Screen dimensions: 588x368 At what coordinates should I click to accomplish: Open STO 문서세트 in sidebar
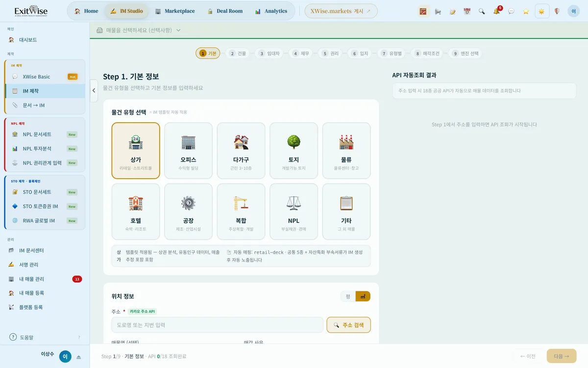pos(45,192)
